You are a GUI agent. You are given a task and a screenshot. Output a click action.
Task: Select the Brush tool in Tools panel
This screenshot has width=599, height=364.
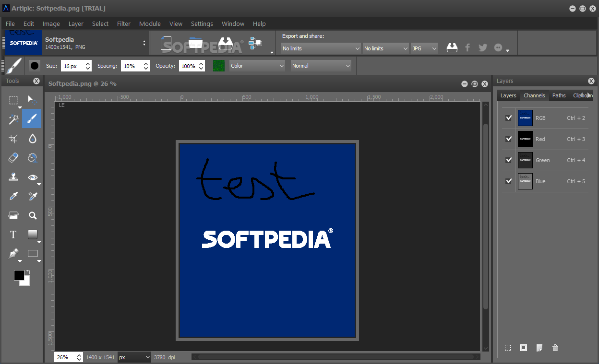[32, 119]
